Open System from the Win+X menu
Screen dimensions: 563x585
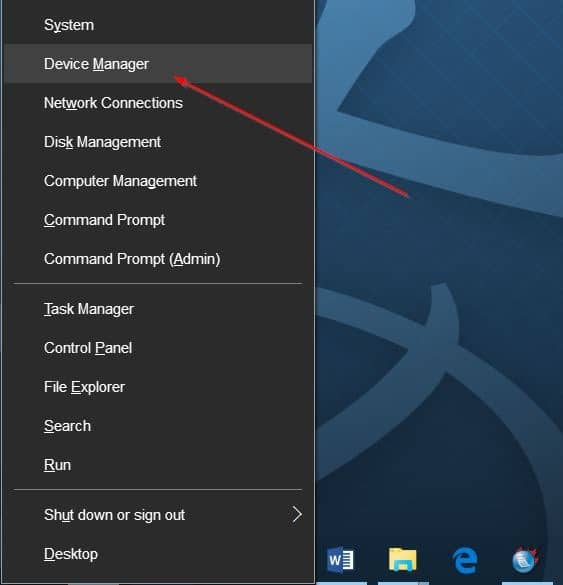(158, 25)
